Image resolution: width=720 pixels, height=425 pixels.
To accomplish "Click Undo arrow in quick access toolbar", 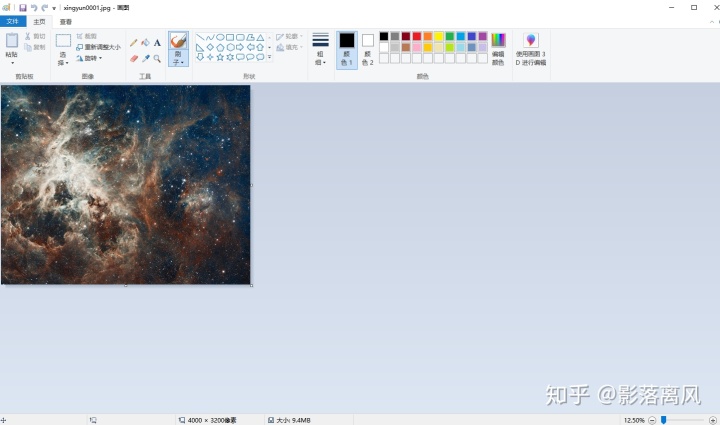I will pos(34,8).
